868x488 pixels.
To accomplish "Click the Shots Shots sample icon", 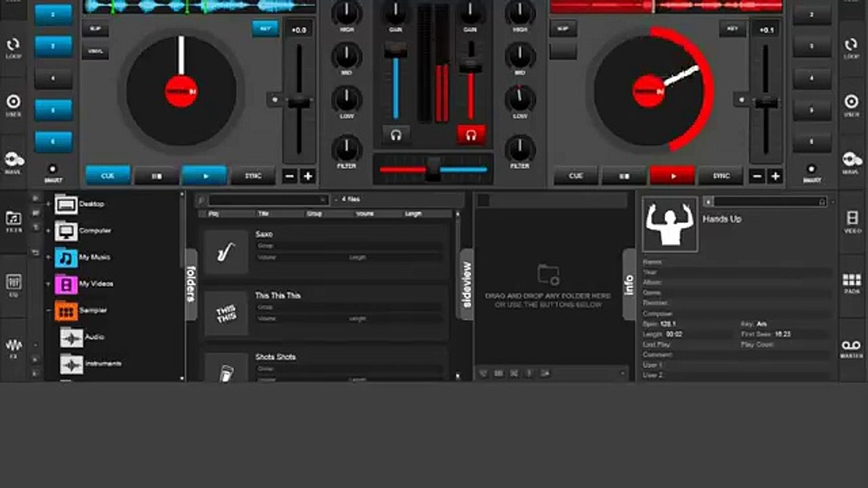I will [226, 367].
